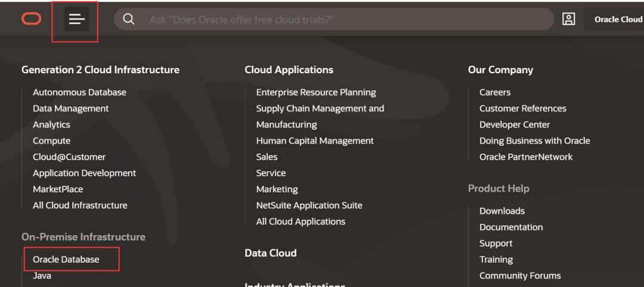Click the Oracle Cloud button
Viewport: 644px width, 287px height.
618,20
